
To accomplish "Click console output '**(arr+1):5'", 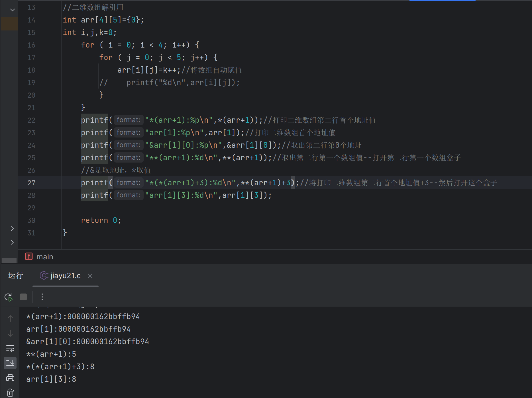I will [x=51, y=354].
